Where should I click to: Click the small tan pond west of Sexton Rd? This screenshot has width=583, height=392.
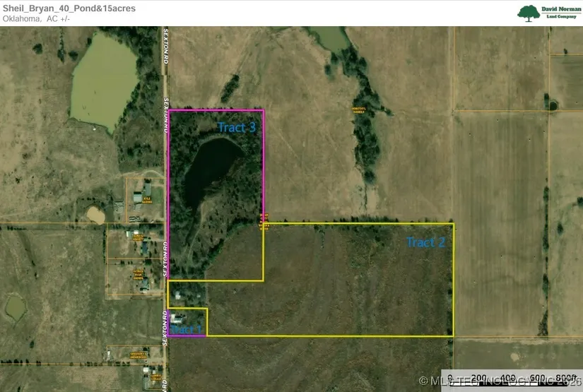coord(95,215)
